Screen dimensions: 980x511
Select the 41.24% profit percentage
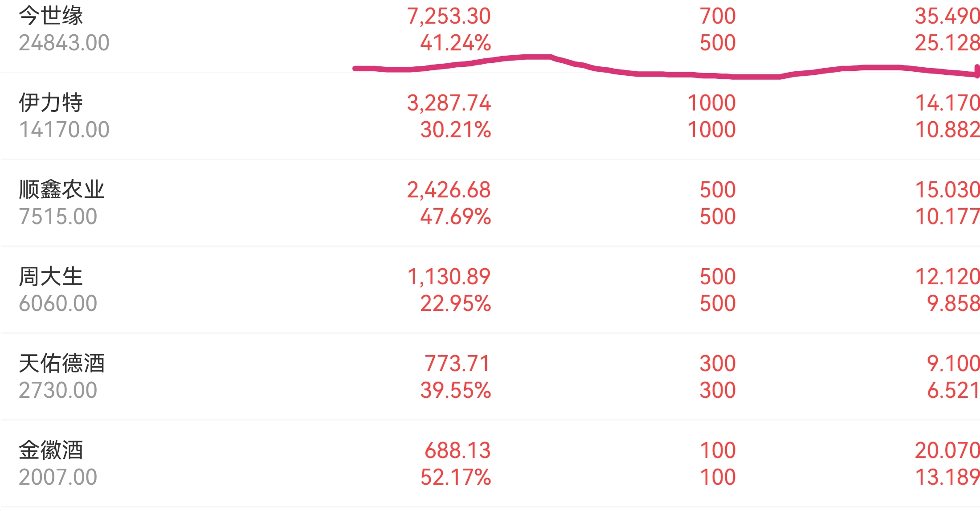click(x=455, y=43)
